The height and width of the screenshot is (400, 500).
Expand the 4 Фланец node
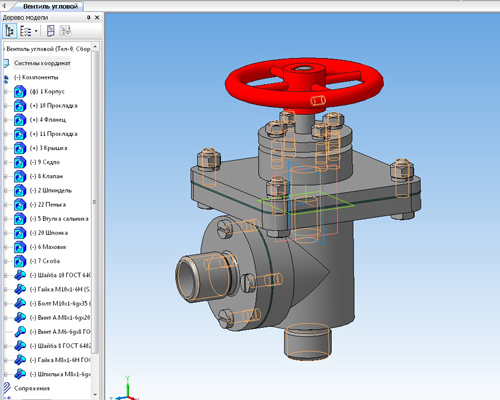coord(5,120)
